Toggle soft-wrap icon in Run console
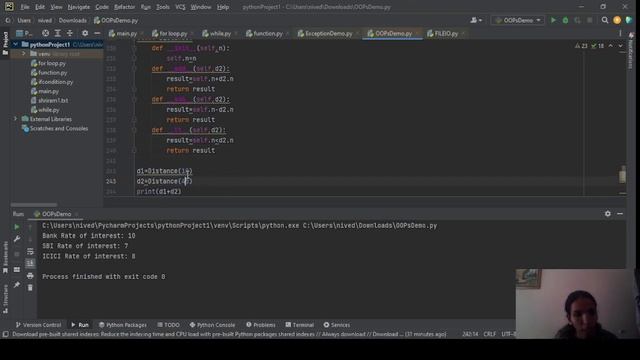 (30, 251)
